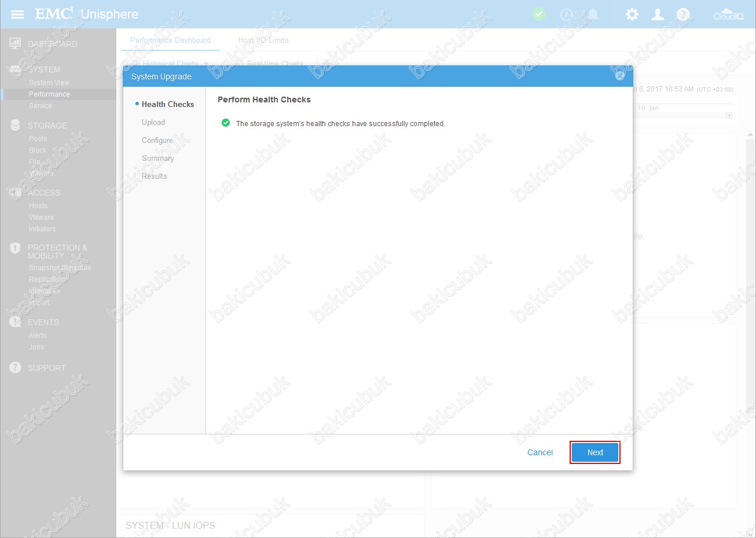Click the Dashboard monitor icon

pyautogui.click(x=15, y=43)
